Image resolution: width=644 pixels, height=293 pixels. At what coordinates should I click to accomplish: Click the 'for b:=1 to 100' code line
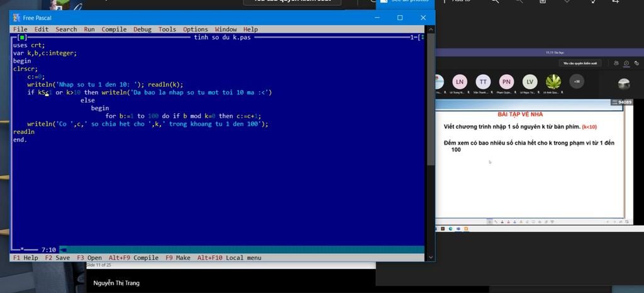(183, 116)
